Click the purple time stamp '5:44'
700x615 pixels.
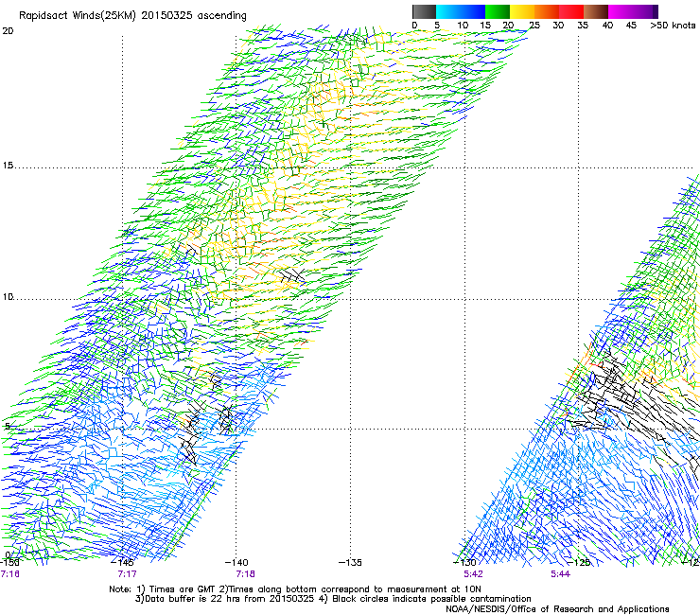pyautogui.click(x=560, y=574)
